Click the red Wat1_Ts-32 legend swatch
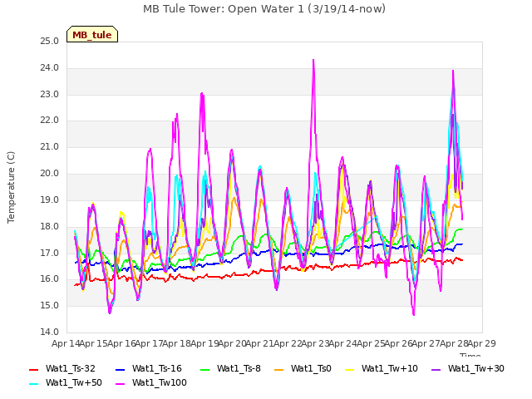This screenshot has width=532, height=399. click(34, 369)
